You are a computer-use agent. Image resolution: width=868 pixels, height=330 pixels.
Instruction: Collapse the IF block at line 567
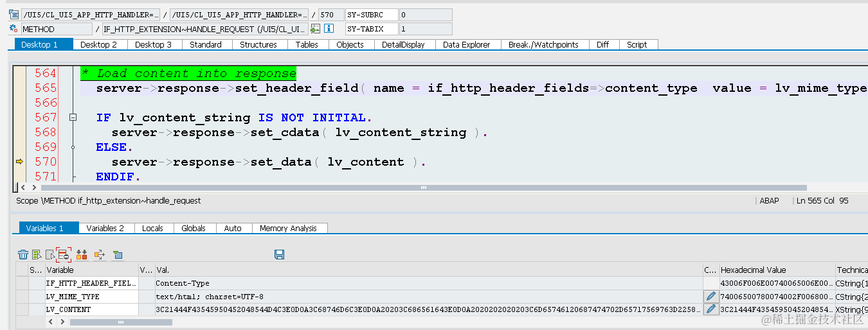point(73,117)
